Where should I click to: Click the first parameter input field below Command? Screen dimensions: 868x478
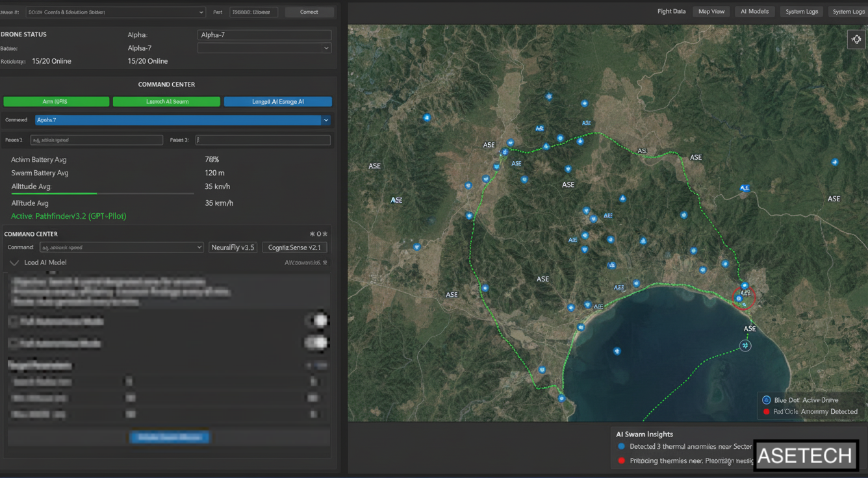96,140
